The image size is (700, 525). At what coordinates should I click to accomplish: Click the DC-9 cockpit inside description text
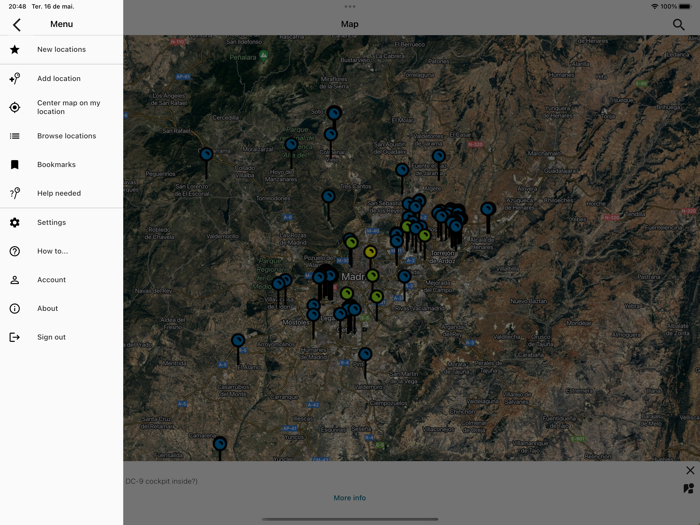tap(161, 481)
